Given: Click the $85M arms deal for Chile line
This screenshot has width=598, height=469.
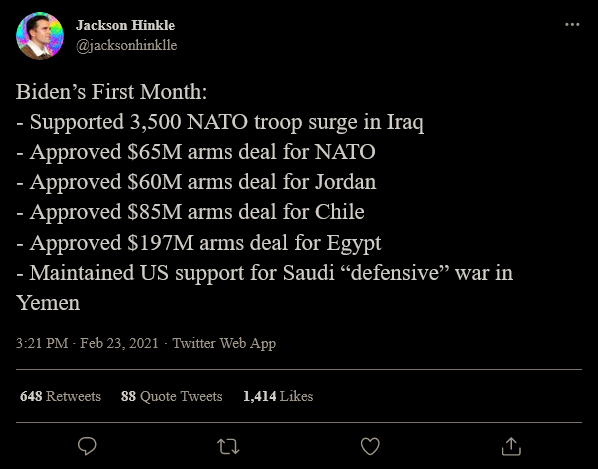Looking at the screenshot, I should click(x=190, y=212).
